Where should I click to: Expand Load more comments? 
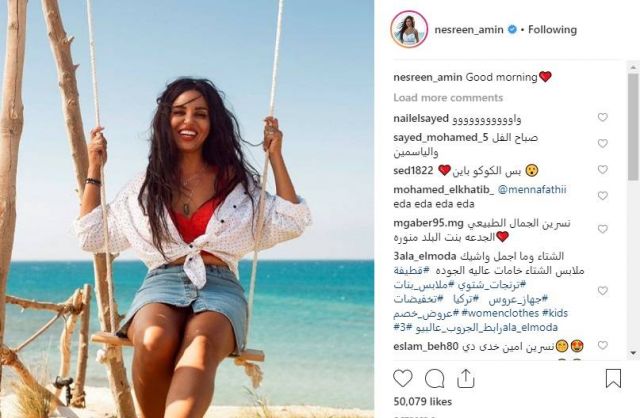coord(448,98)
